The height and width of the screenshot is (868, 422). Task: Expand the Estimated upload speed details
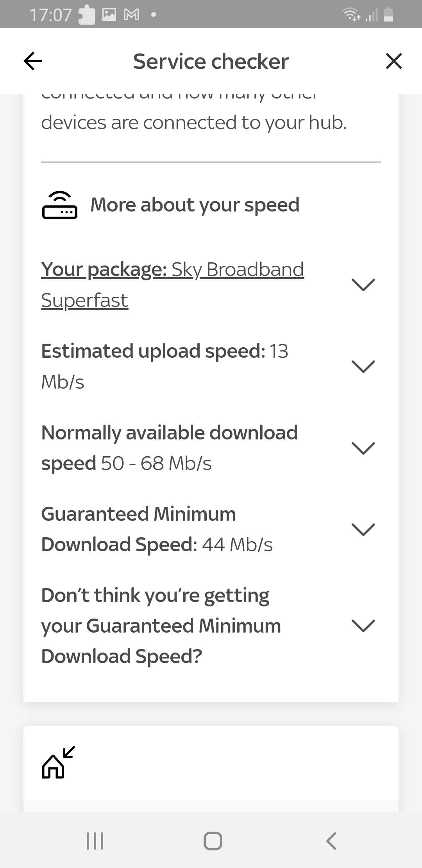pyautogui.click(x=363, y=366)
